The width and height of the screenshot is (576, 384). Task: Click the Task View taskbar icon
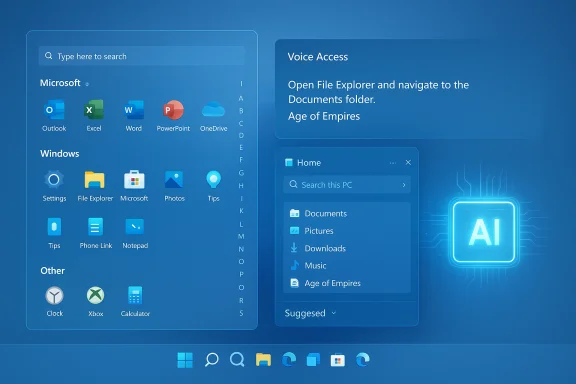313,360
